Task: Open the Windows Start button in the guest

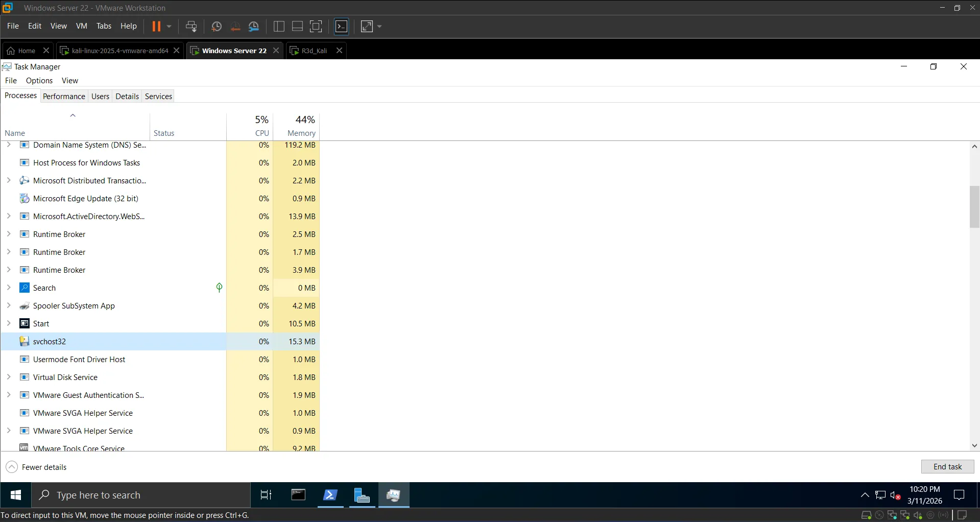Action: tap(16, 495)
